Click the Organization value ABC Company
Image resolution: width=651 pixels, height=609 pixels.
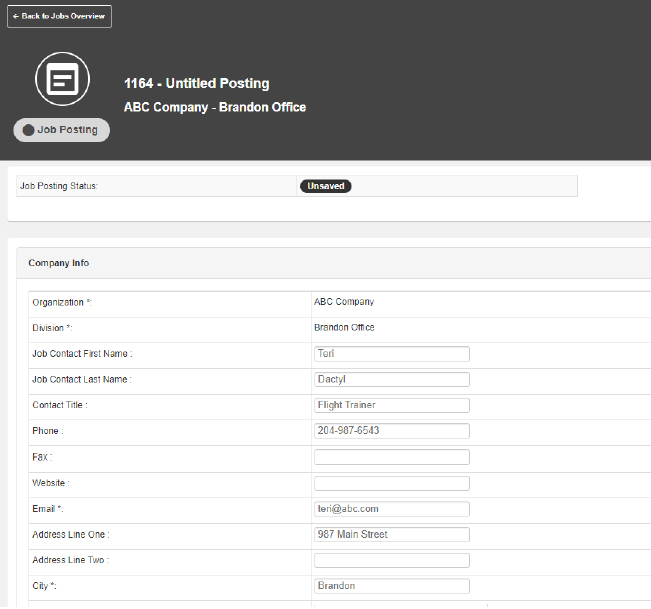pos(344,302)
